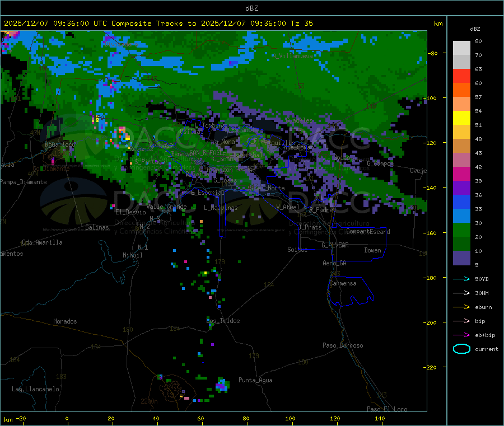Click the 'G_ALVEAR' map label
Screen dimensions: 504x426
335,245
